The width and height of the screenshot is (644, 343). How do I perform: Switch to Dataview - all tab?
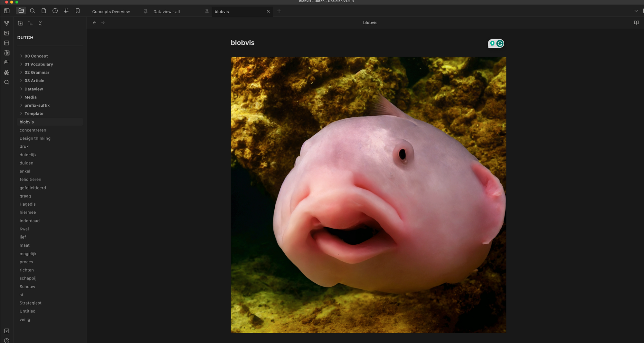166,12
